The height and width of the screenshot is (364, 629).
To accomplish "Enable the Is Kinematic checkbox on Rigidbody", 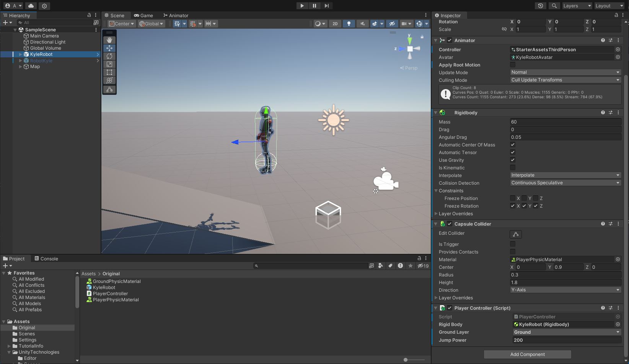I will point(513,167).
